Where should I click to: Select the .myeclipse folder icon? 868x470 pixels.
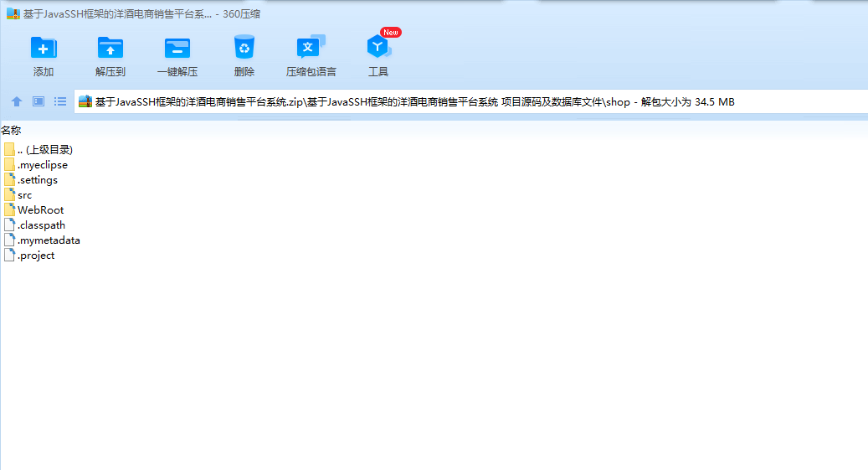click(x=9, y=164)
